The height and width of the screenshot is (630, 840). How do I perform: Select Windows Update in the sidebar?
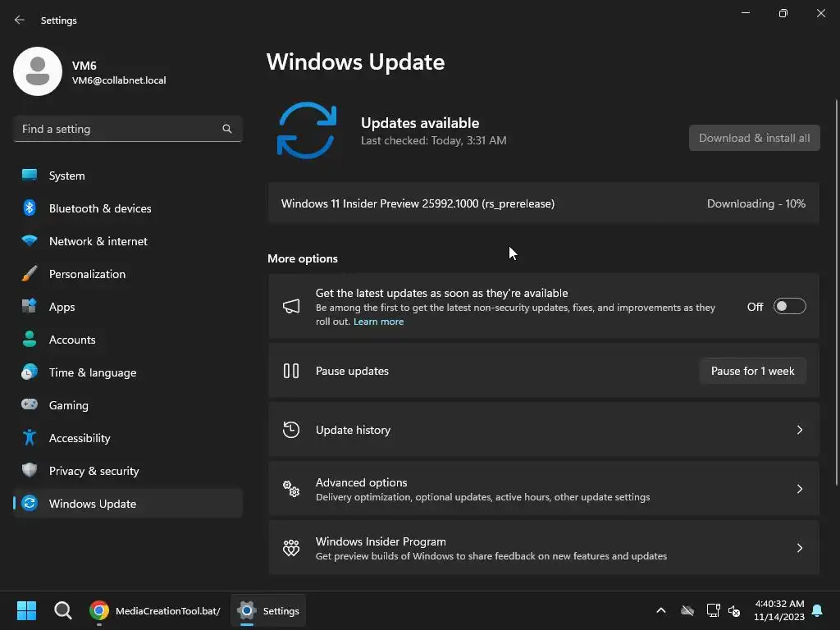coord(128,503)
